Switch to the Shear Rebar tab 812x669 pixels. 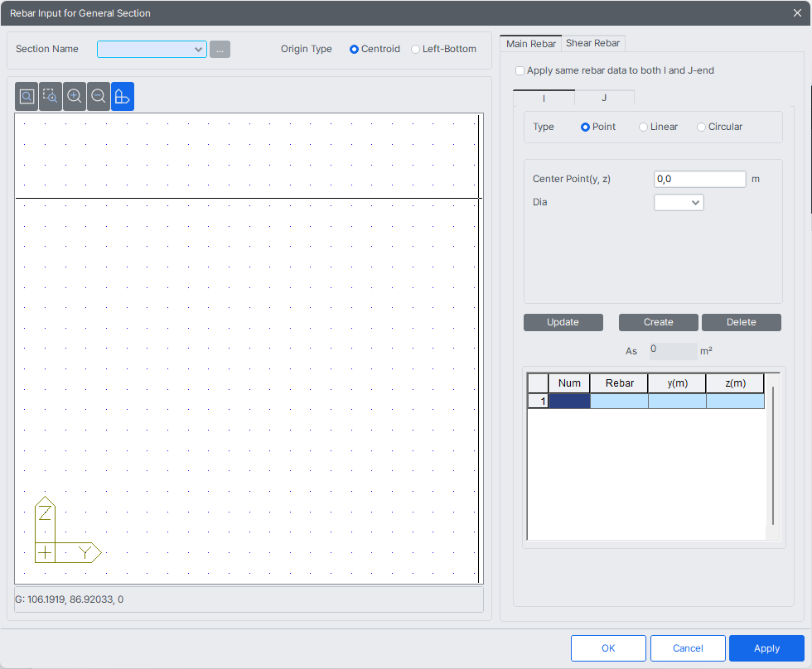point(593,43)
